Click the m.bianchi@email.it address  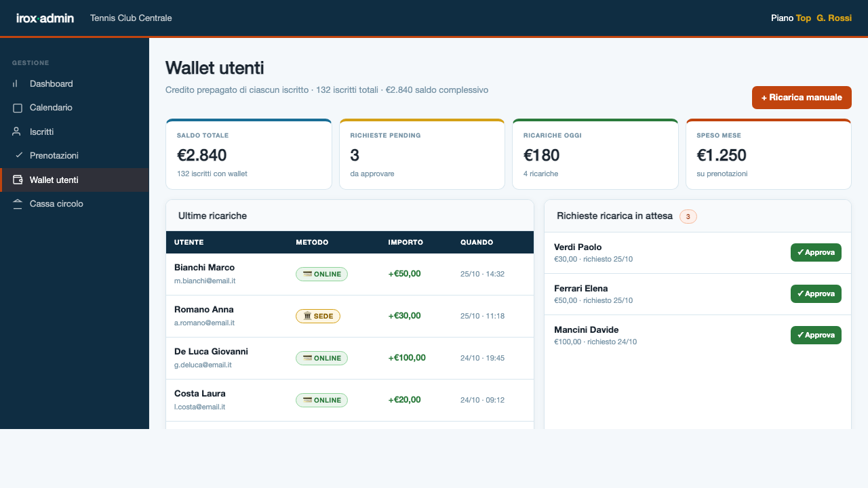(x=205, y=281)
